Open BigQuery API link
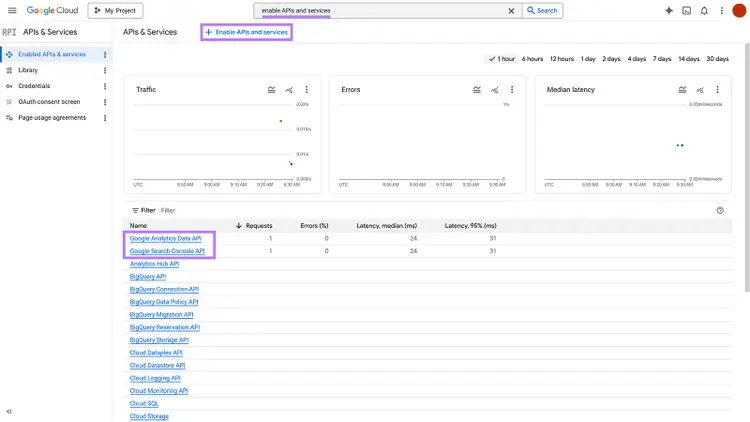This screenshot has width=750, height=422. pyautogui.click(x=147, y=277)
